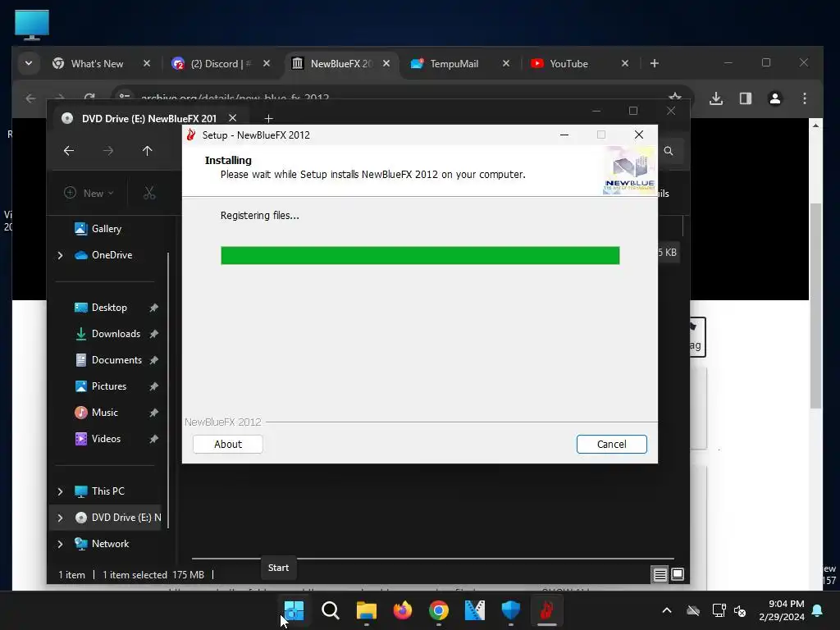Open a new Chrome tab with plus

click(654, 64)
